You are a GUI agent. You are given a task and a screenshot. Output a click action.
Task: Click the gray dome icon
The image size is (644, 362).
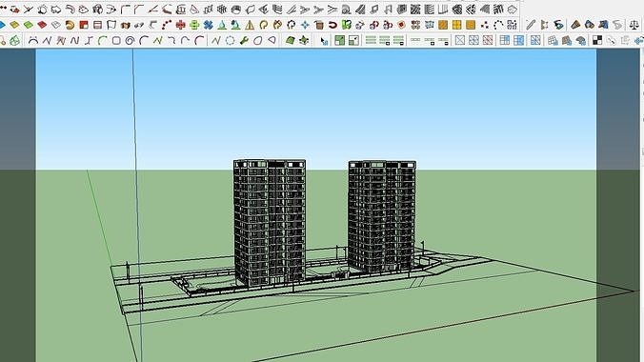580,40
